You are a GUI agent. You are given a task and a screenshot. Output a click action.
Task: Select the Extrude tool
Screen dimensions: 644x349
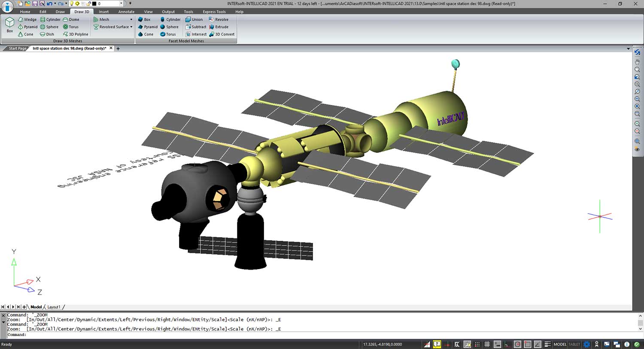(219, 27)
